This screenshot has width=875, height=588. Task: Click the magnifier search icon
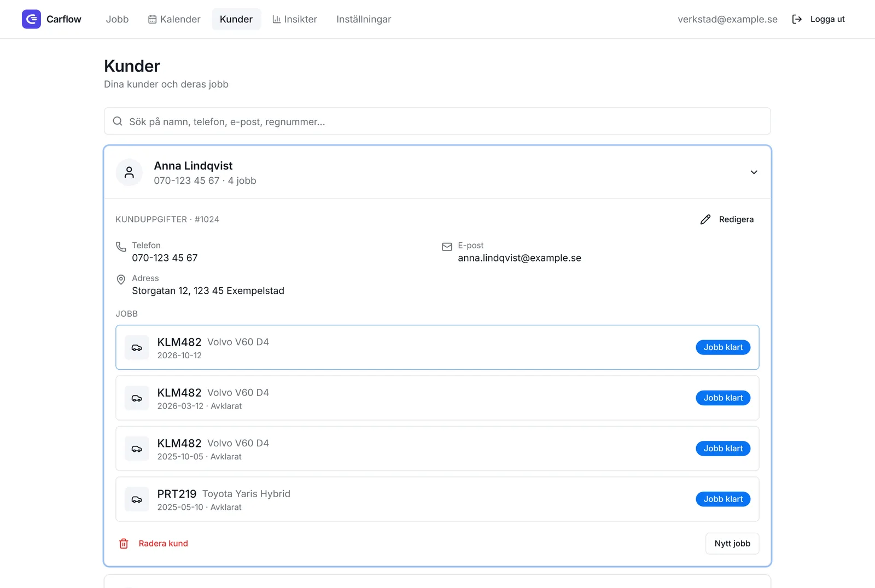[118, 121]
